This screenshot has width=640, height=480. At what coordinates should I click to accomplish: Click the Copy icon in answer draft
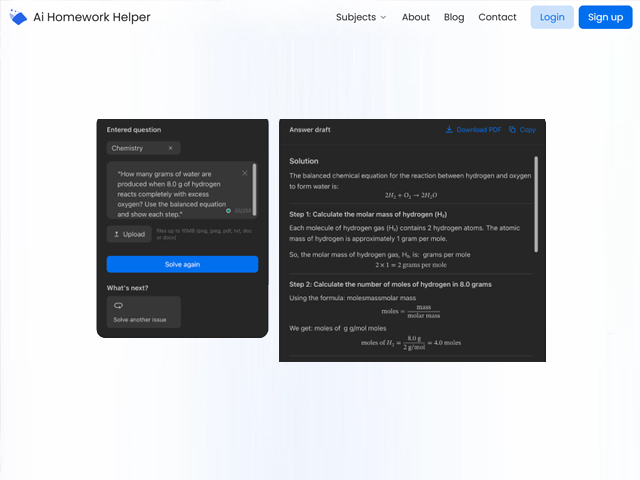point(512,130)
